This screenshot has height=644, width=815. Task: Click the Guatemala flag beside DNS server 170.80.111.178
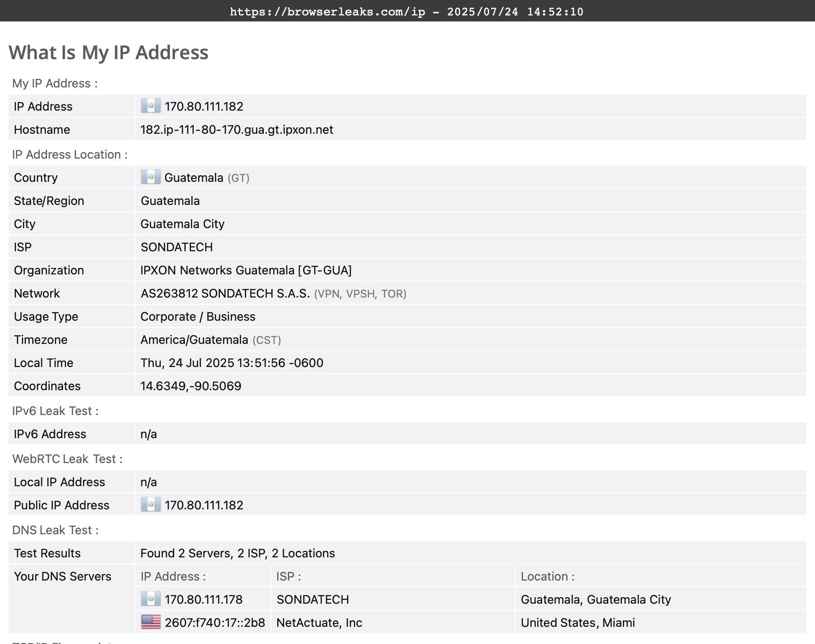click(x=151, y=599)
